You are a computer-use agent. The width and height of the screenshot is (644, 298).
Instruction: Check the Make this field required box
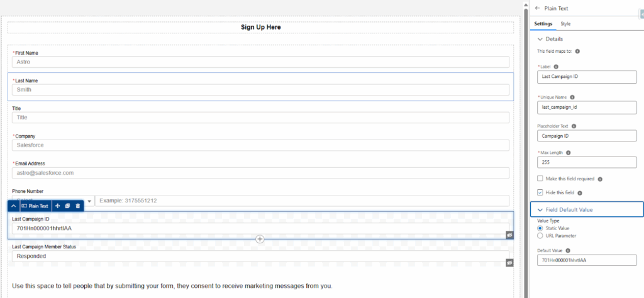tap(540, 179)
